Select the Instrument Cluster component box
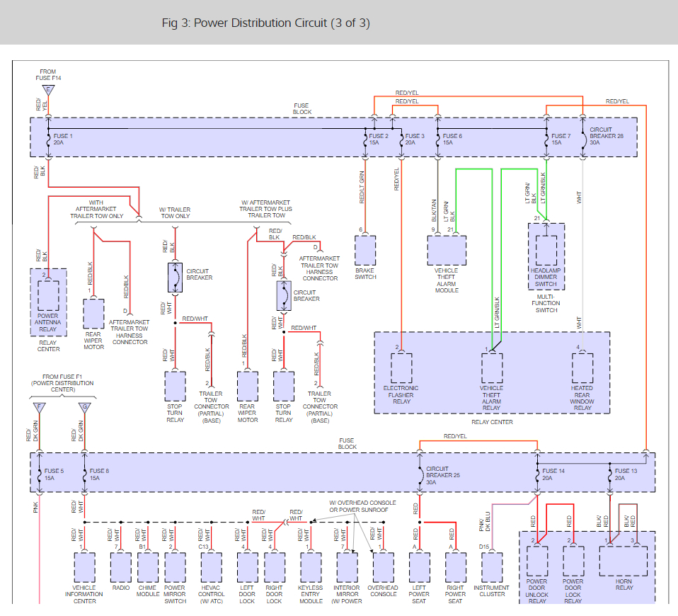The height and width of the screenshot is (616, 678). click(492, 566)
